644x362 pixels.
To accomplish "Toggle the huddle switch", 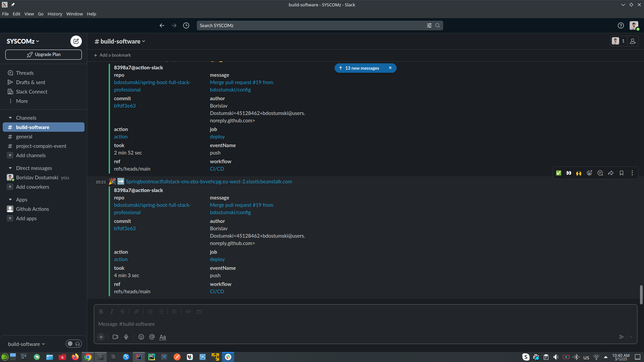I will tap(73, 344).
